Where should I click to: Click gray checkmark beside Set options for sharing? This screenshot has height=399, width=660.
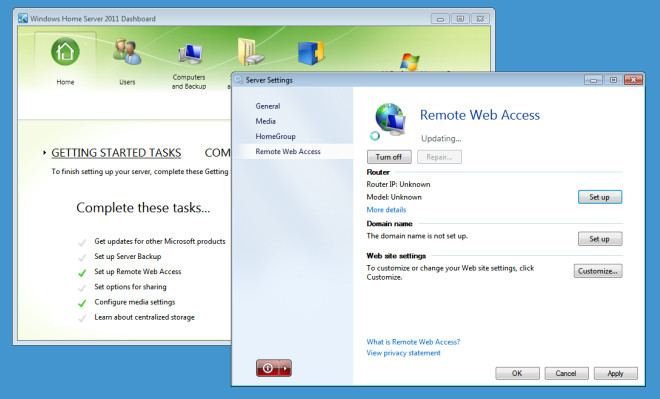tap(82, 288)
